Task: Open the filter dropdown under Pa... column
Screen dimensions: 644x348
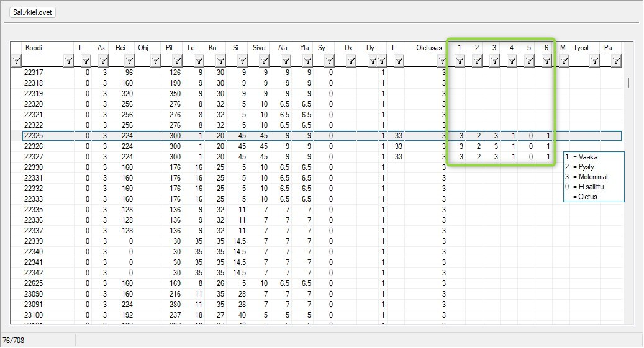Action: 616,61
